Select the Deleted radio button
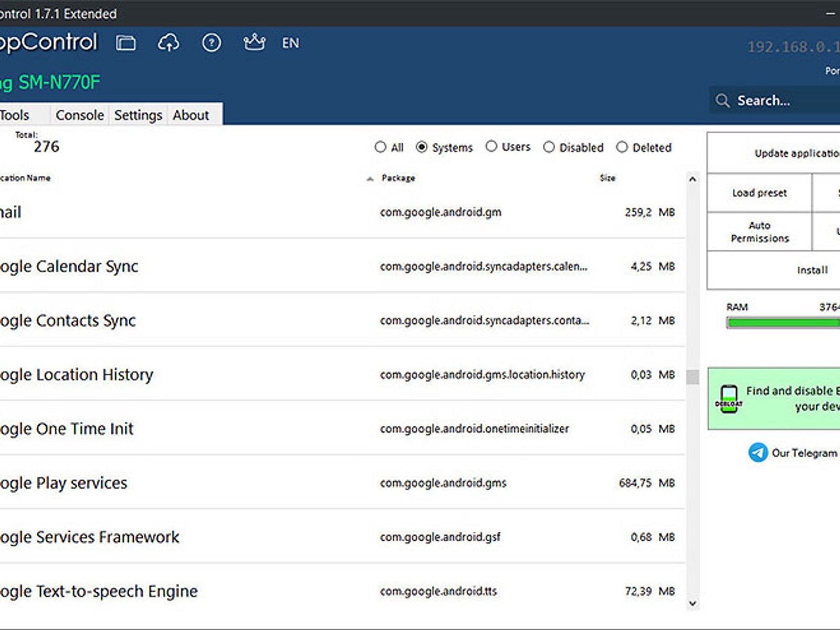 (x=622, y=147)
